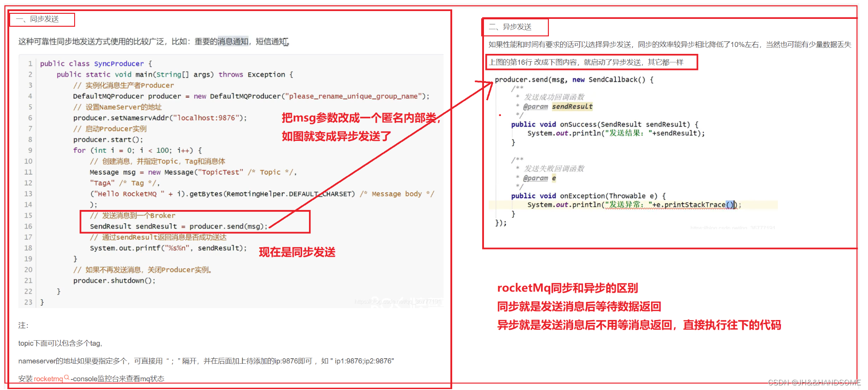The height and width of the screenshot is (390, 868).
Task: Click the println "发送结果: "+sendResult line
Action: pos(616,134)
